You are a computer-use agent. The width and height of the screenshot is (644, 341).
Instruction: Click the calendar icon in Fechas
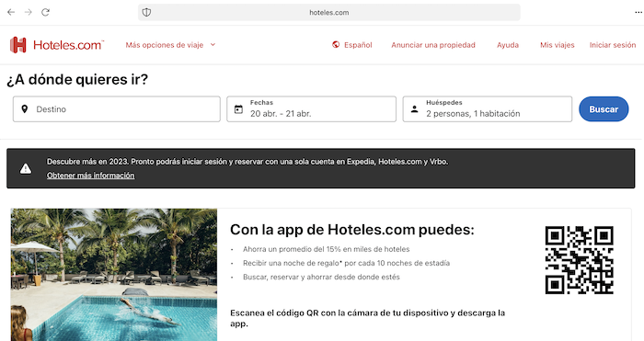(238, 109)
